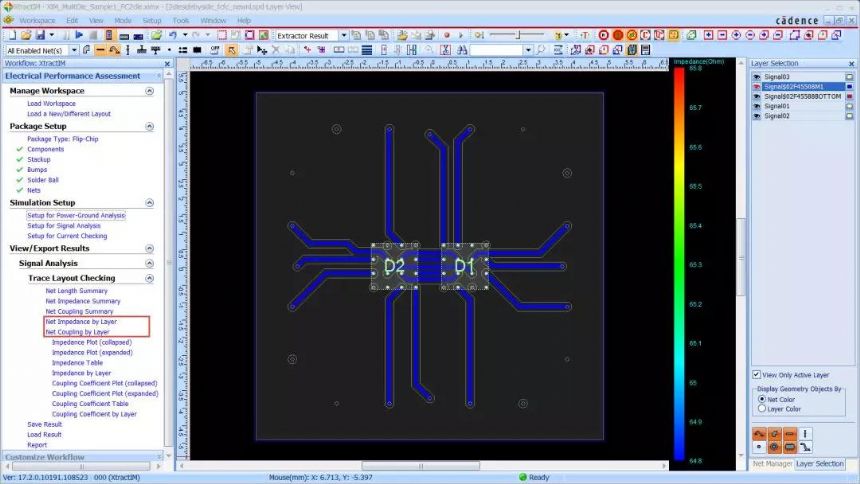The height and width of the screenshot is (484, 860).
Task: Open the Edit menu
Action: 72,20
